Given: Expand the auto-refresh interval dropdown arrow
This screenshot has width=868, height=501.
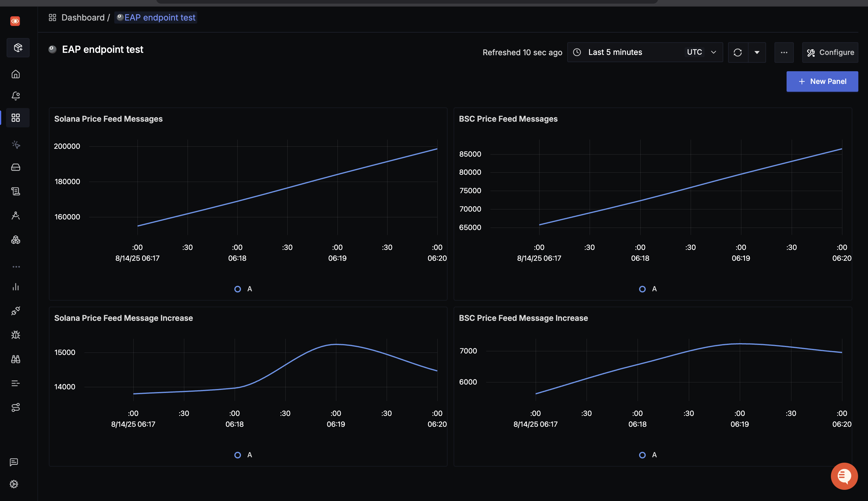Looking at the screenshot, I should pos(758,52).
